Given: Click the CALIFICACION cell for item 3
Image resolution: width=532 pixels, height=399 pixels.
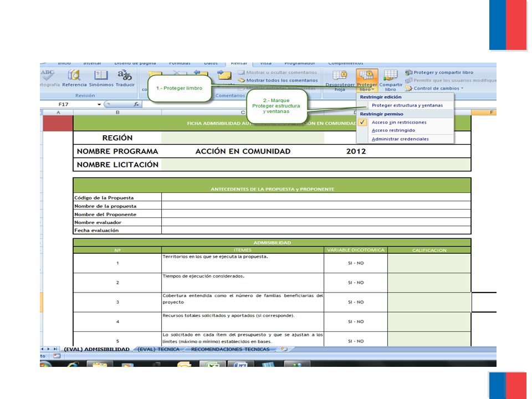Looking at the screenshot, I should [429, 302].
